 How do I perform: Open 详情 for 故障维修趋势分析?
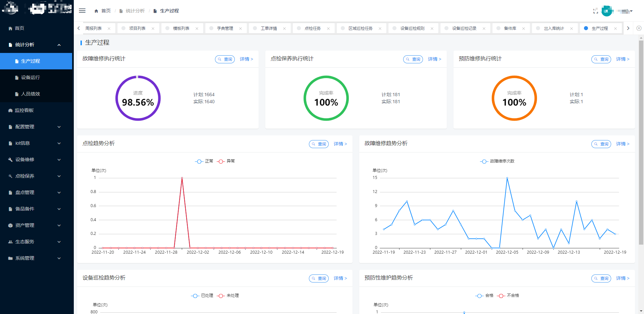[x=623, y=144]
